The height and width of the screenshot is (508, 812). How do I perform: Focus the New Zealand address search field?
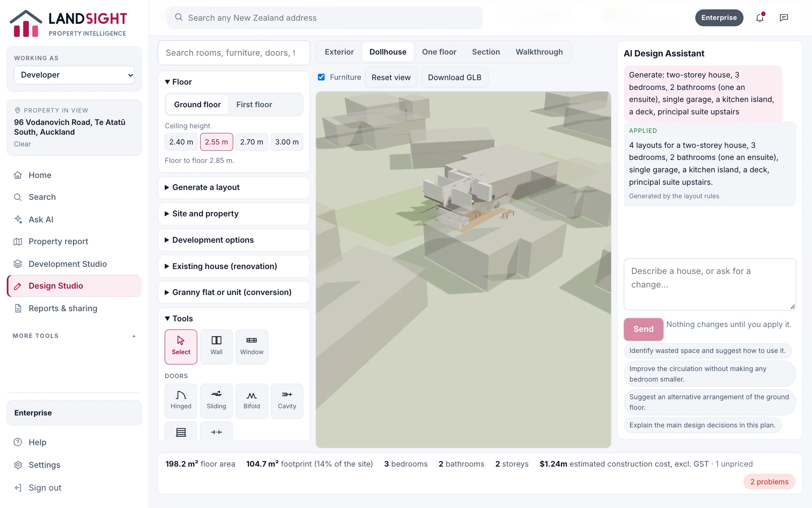(x=325, y=18)
